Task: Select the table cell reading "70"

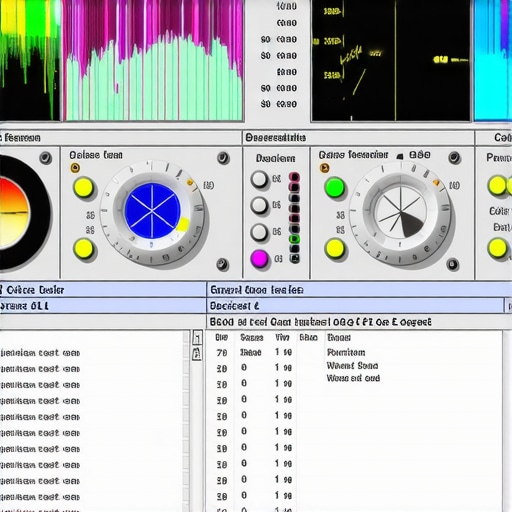Action: point(222,353)
